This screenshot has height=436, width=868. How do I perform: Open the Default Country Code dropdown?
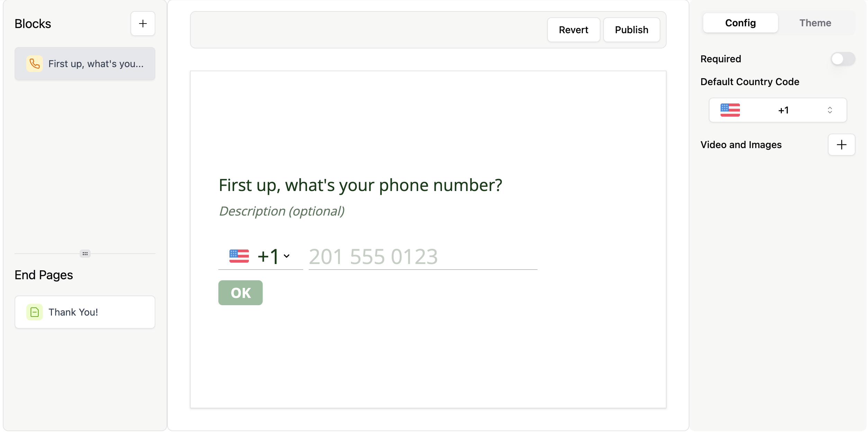(x=777, y=110)
